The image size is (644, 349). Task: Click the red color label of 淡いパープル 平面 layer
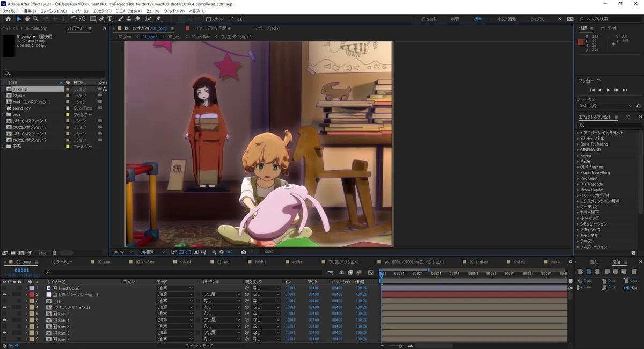click(32, 294)
